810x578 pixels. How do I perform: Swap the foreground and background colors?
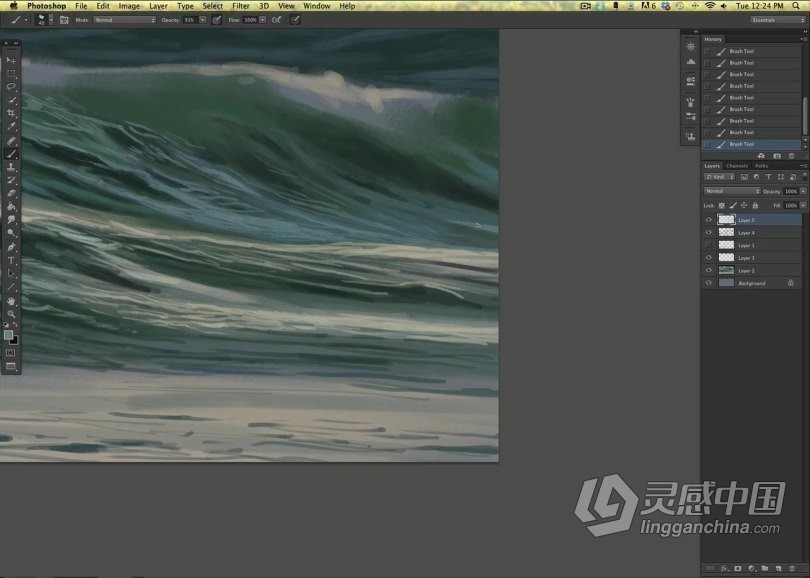point(15,325)
